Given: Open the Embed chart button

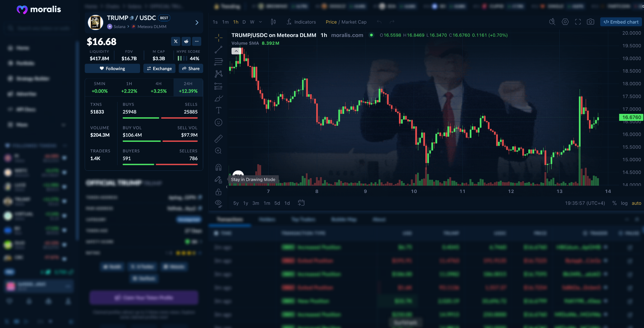Looking at the screenshot, I should [x=621, y=22].
